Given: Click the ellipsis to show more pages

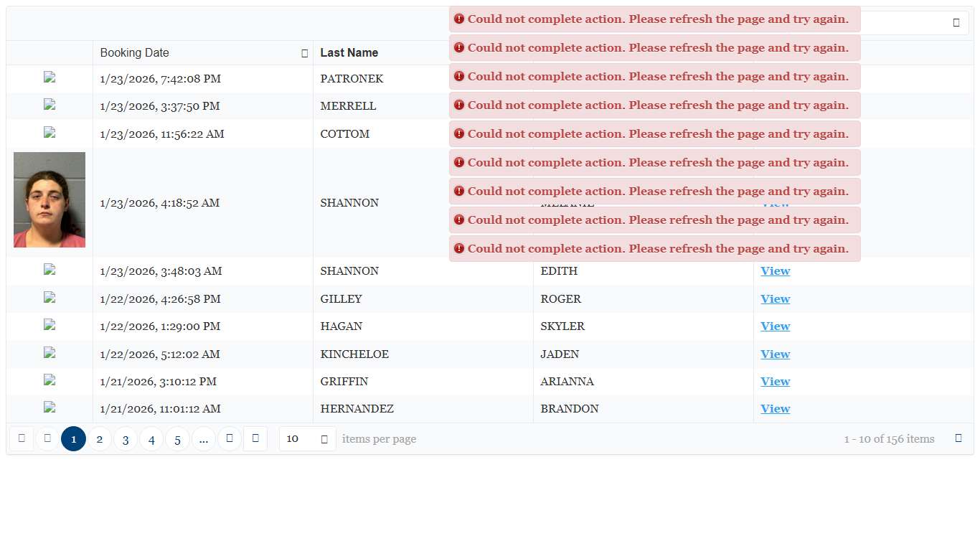Looking at the screenshot, I should coord(204,439).
